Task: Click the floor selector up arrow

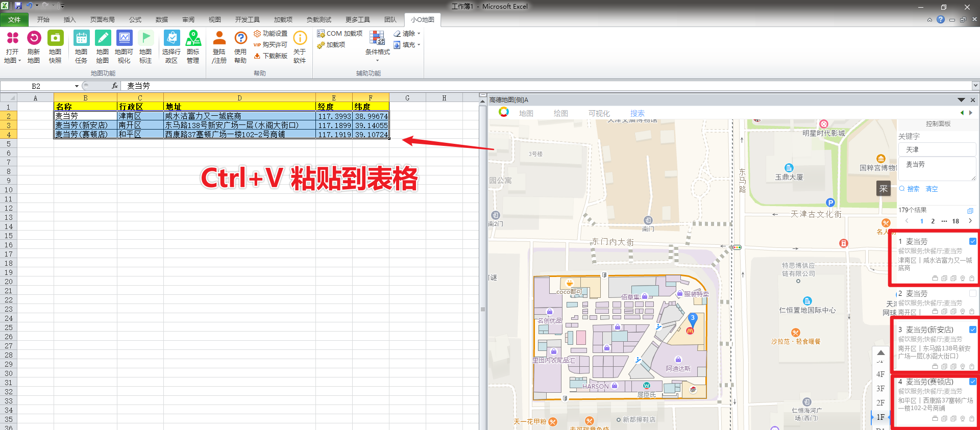Action: pos(880,352)
